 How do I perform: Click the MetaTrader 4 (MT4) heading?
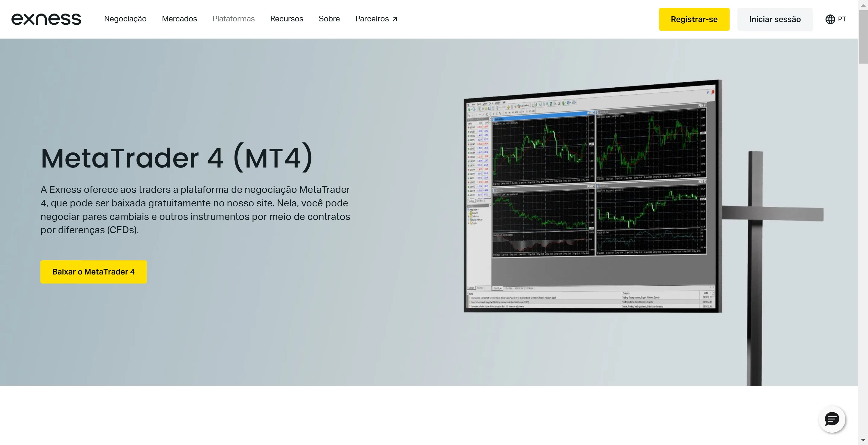[x=177, y=158]
